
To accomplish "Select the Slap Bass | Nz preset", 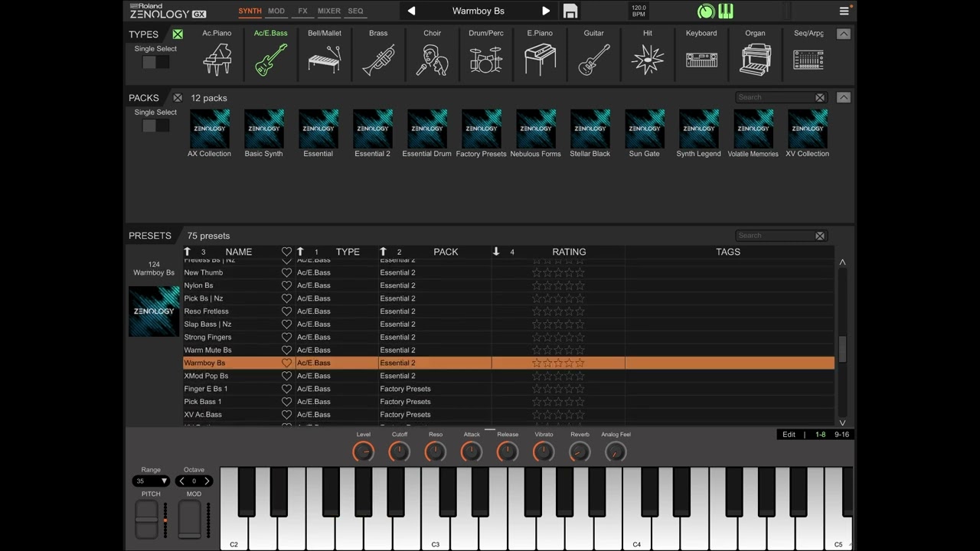I will [x=207, y=324].
